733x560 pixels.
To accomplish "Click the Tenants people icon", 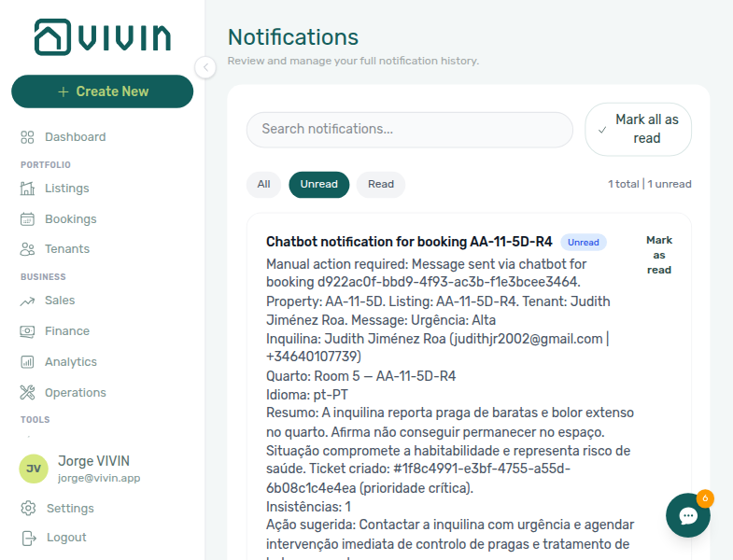I will coord(27,249).
